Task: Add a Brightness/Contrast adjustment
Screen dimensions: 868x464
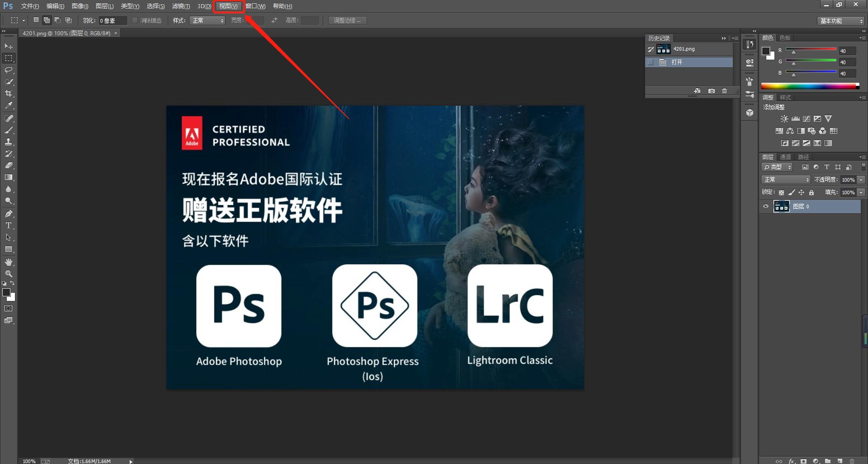Action: pos(784,118)
